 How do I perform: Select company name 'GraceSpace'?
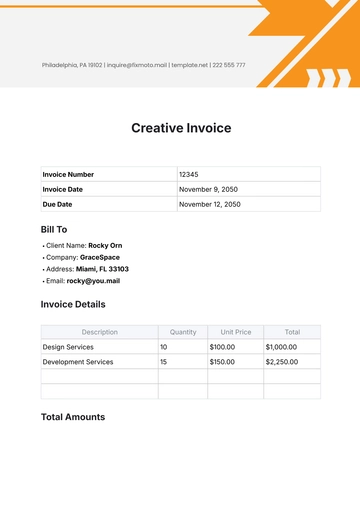click(100, 257)
